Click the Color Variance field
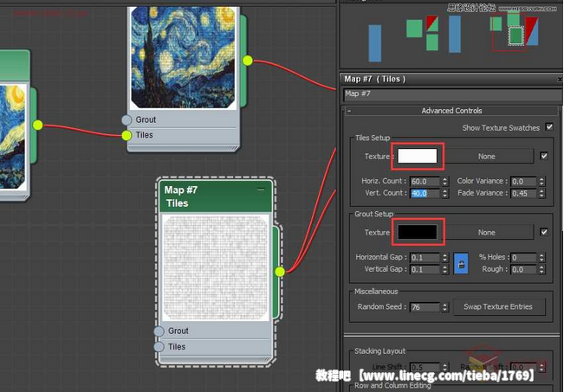This screenshot has height=392, width=564. click(x=523, y=182)
